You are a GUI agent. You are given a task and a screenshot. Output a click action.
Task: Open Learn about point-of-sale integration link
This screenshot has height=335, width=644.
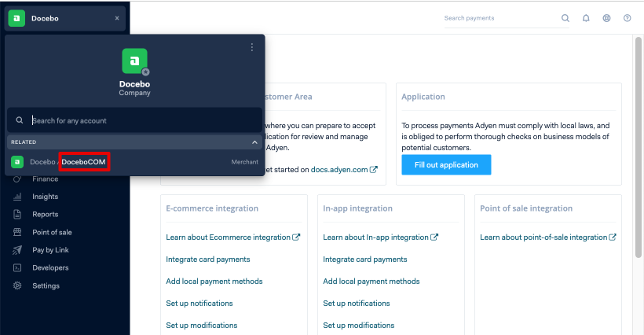pos(543,237)
